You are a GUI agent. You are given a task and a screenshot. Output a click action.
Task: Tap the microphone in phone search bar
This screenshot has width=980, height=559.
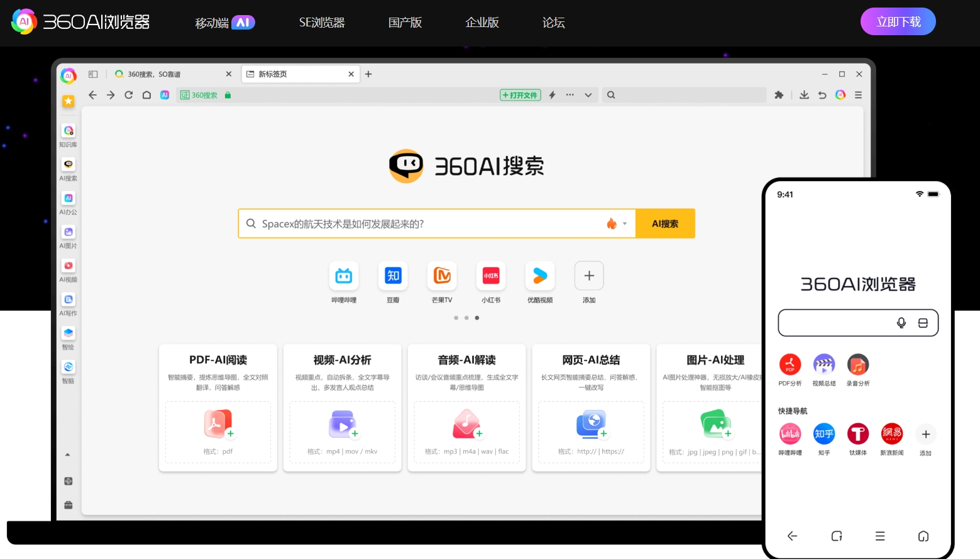tap(901, 323)
